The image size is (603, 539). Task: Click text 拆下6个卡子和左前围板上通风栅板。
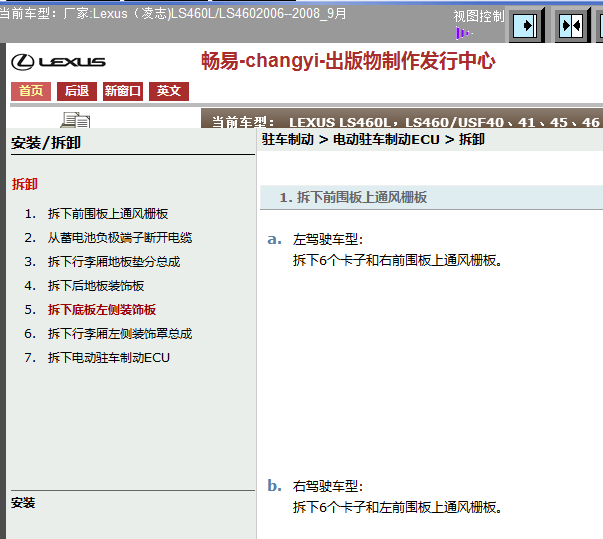tap(398, 507)
